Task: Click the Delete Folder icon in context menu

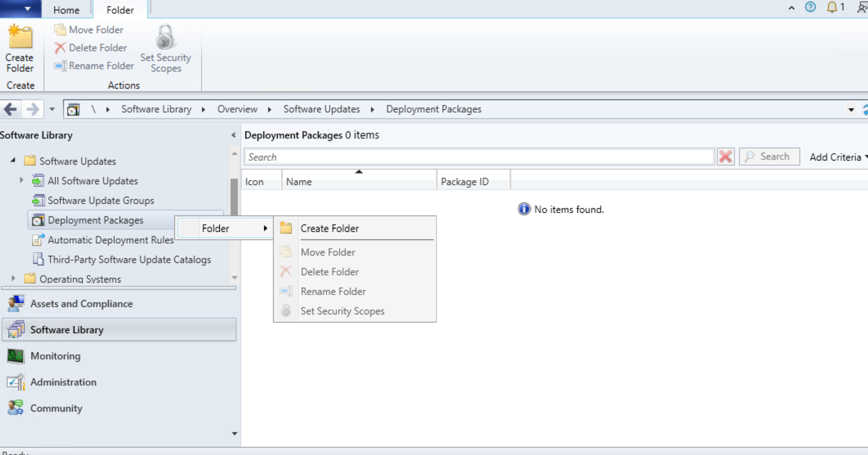Action: (x=286, y=272)
